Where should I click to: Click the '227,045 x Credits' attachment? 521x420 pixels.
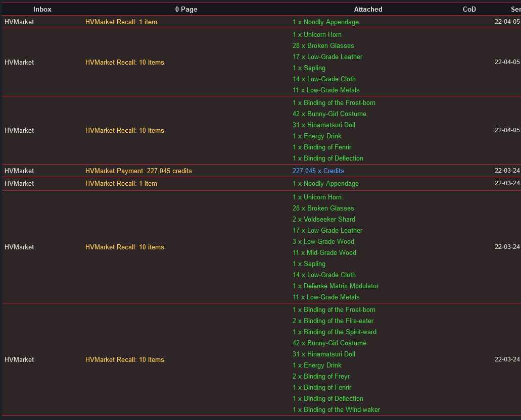(x=318, y=171)
